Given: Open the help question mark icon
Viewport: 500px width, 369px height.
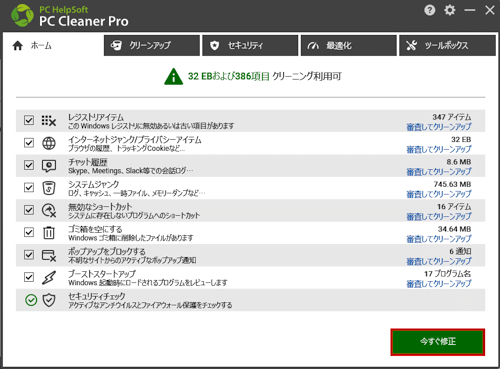Looking at the screenshot, I should coord(430,10).
